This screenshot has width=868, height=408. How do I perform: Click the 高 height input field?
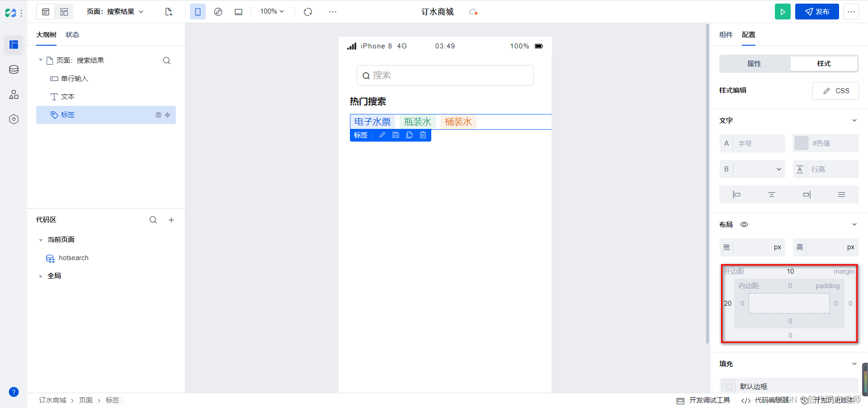826,247
